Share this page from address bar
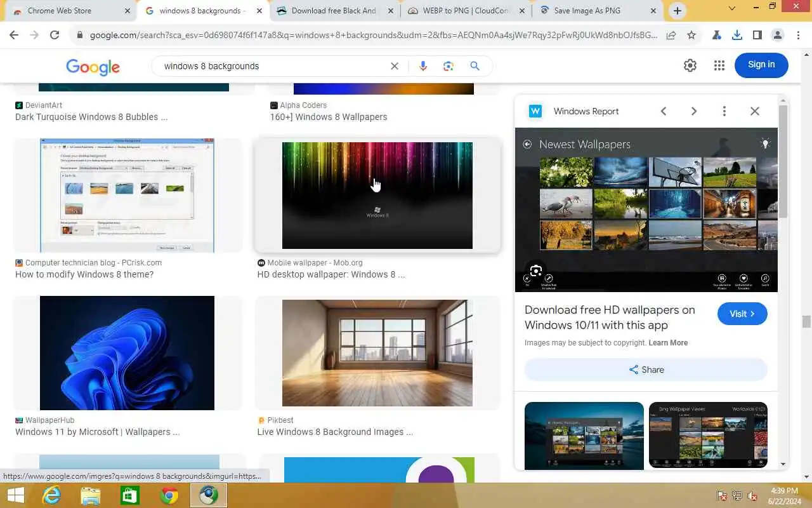 coord(671,36)
